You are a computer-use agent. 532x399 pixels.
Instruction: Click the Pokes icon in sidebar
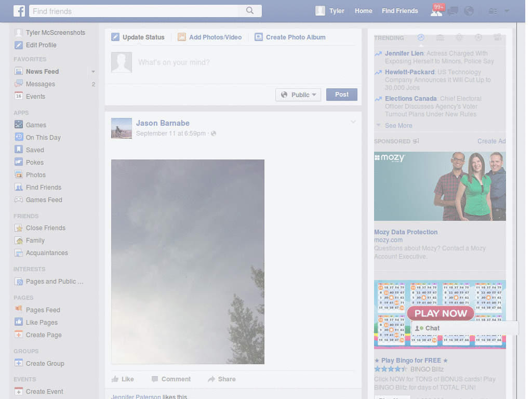(19, 162)
